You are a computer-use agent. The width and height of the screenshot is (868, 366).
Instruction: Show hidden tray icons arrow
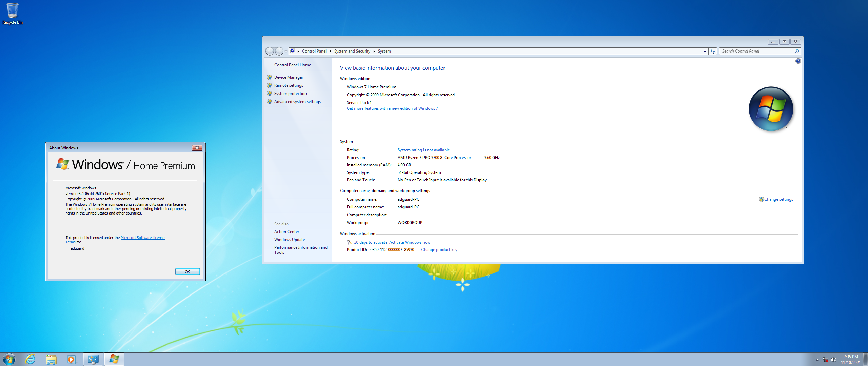[817, 360]
